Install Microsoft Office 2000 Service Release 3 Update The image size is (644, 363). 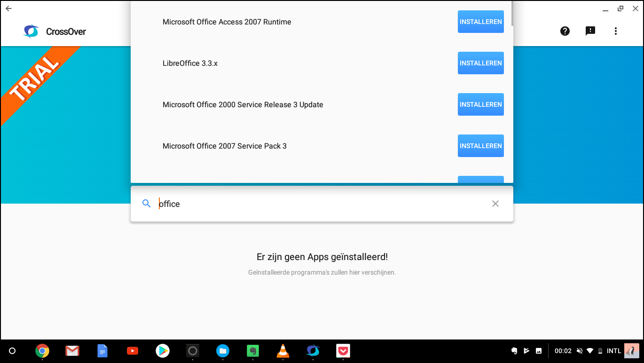(x=480, y=104)
